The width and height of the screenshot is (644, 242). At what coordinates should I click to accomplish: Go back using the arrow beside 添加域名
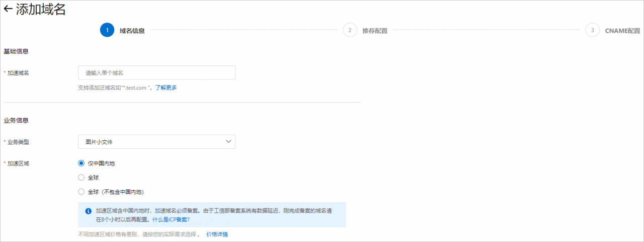pos(8,9)
